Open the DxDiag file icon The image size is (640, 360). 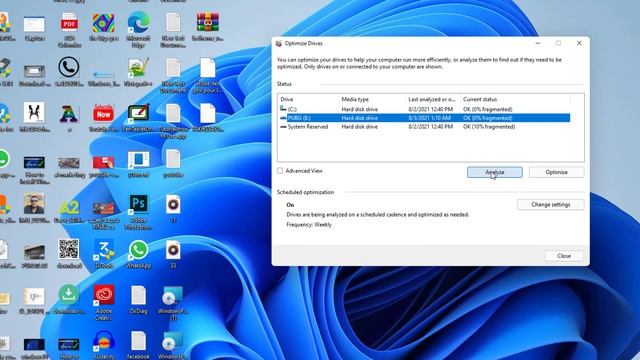(138, 296)
